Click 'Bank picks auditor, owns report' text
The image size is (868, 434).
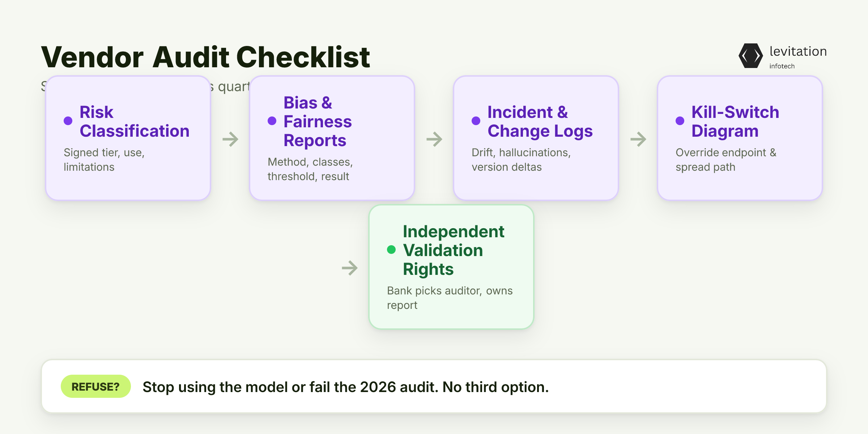[x=450, y=298]
